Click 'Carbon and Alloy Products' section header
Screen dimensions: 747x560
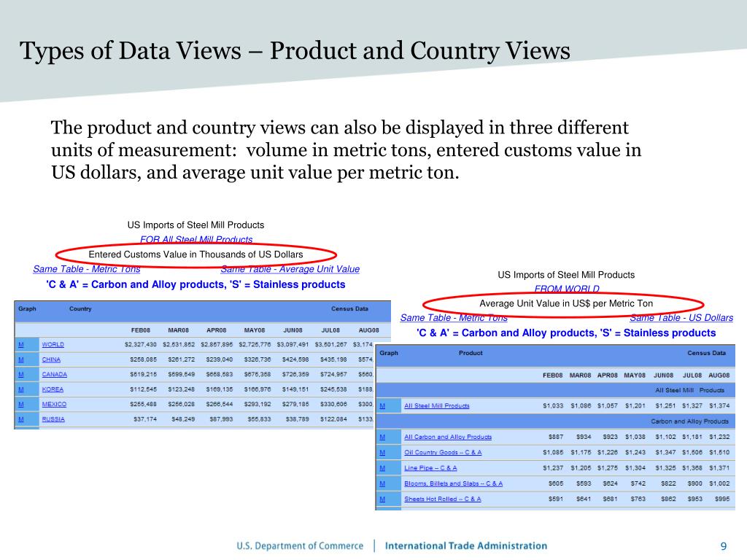[690, 421]
